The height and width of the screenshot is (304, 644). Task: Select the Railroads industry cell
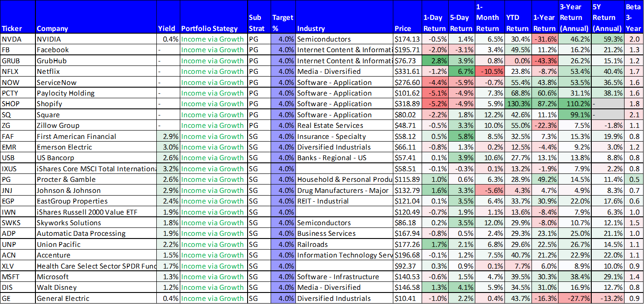coord(345,244)
